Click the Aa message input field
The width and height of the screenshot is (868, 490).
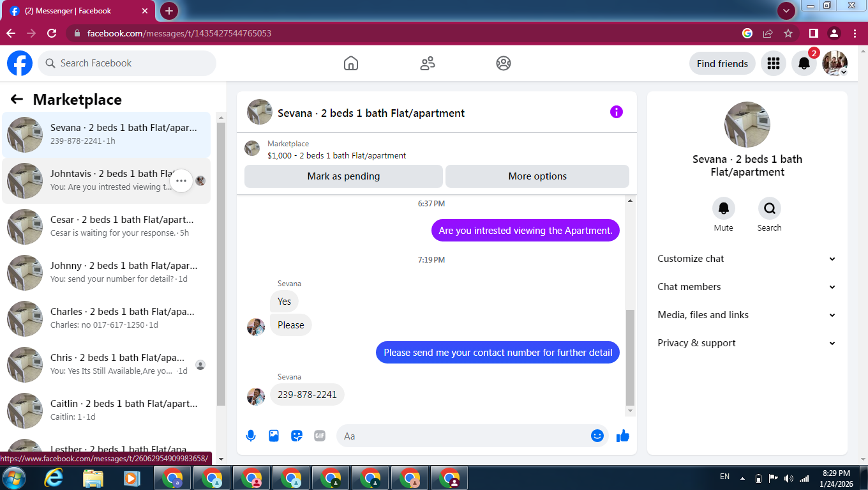coord(472,436)
